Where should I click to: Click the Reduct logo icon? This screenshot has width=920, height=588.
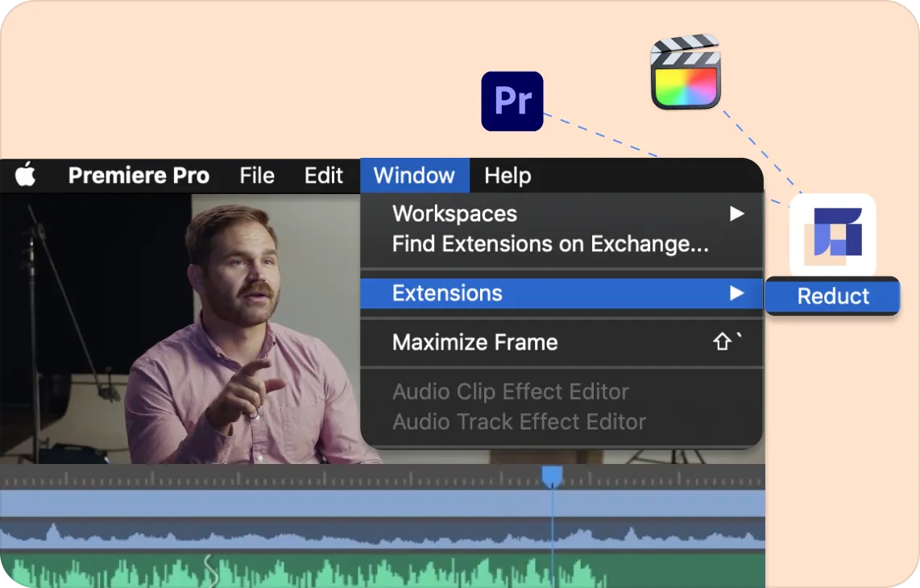tap(832, 235)
